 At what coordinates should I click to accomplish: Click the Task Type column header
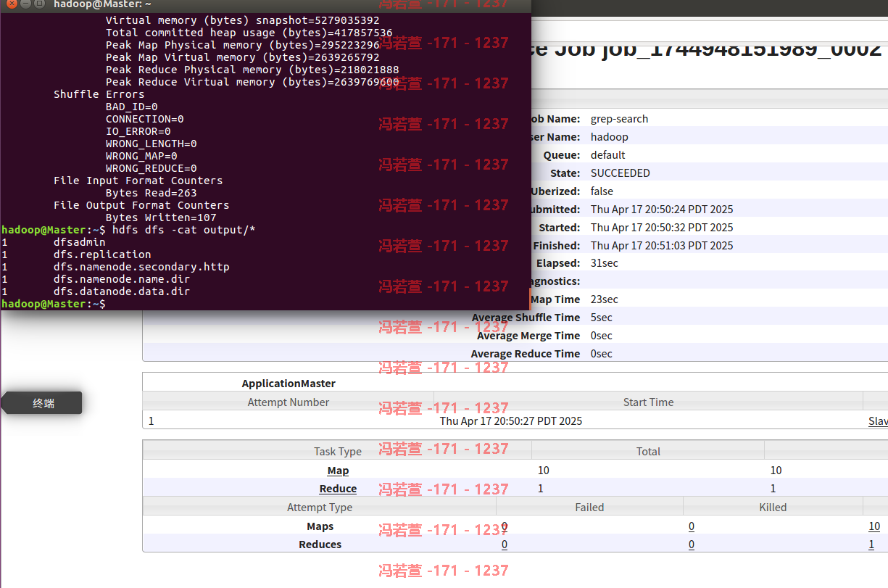tap(338, 451)
